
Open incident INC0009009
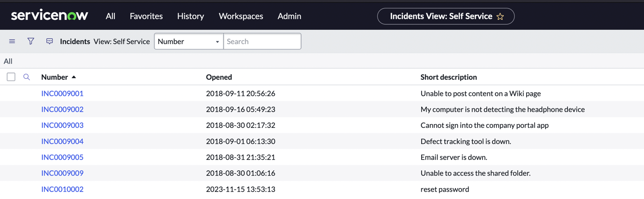pos(62,173)
